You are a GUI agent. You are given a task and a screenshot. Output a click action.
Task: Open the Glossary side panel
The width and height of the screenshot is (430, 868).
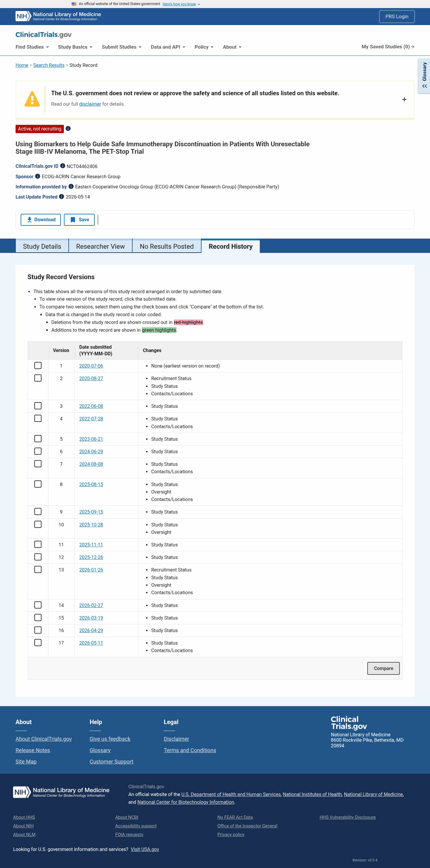click(x=424, y=76)
